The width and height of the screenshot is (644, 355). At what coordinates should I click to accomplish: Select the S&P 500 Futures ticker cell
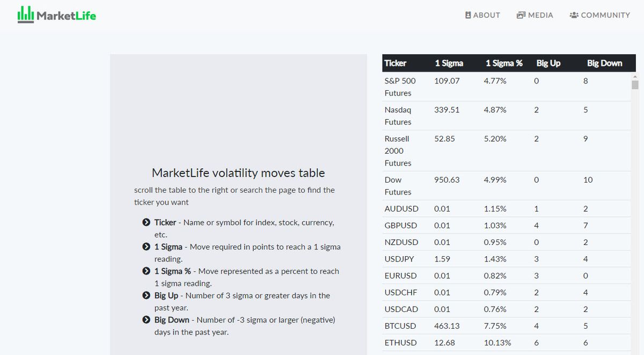tap(400, 87)
